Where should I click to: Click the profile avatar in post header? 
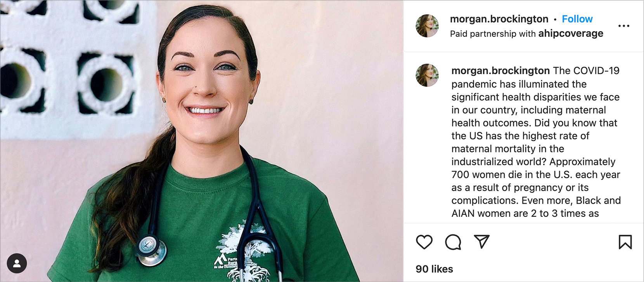427,26
